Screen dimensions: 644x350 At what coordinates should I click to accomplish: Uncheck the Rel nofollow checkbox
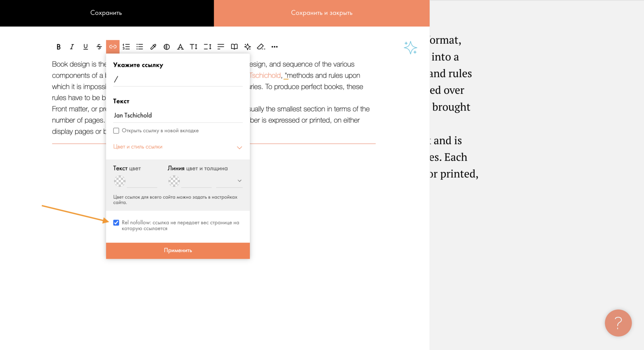pos(116,223)
